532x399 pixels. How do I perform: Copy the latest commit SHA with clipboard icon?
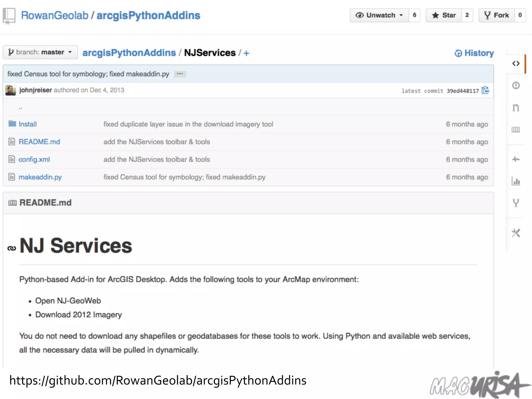485,90
